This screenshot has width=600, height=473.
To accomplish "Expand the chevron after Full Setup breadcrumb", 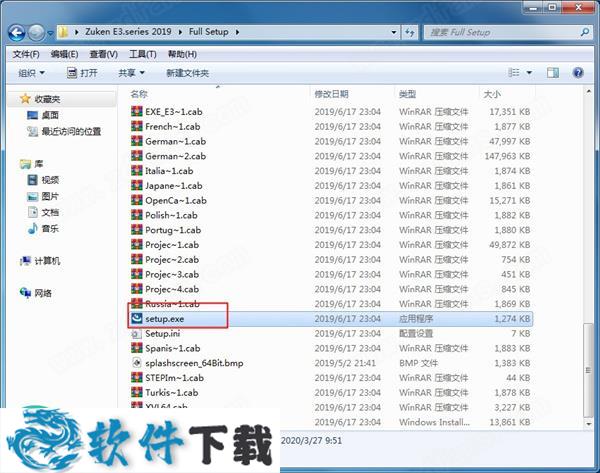I will (237, 32).
